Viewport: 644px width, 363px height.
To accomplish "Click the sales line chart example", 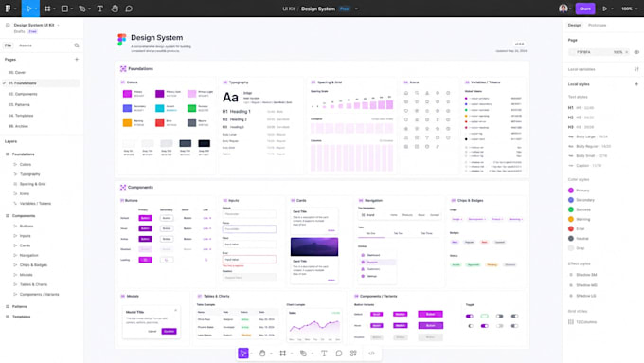I will 314,325.
